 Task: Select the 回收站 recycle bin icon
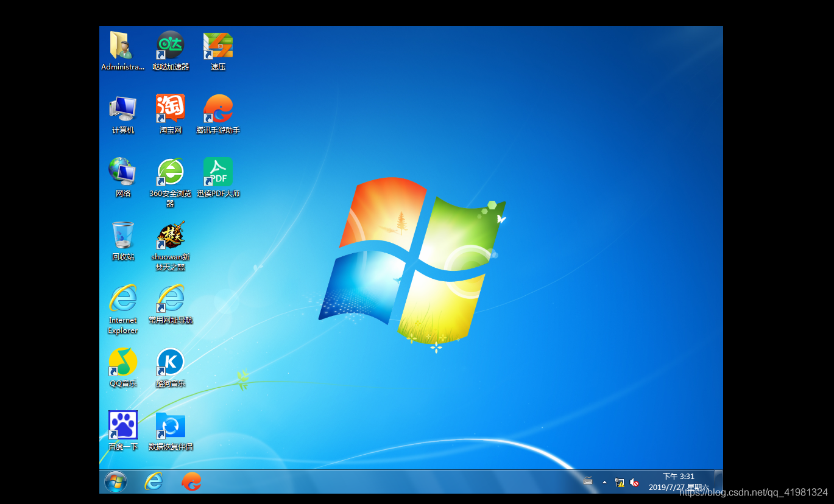tap(122, 241)
